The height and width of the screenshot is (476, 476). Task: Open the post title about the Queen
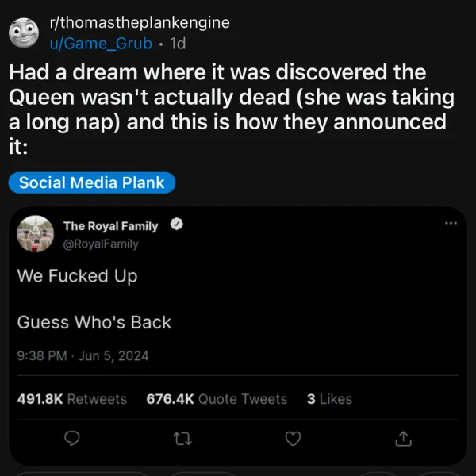click(230, 111)
